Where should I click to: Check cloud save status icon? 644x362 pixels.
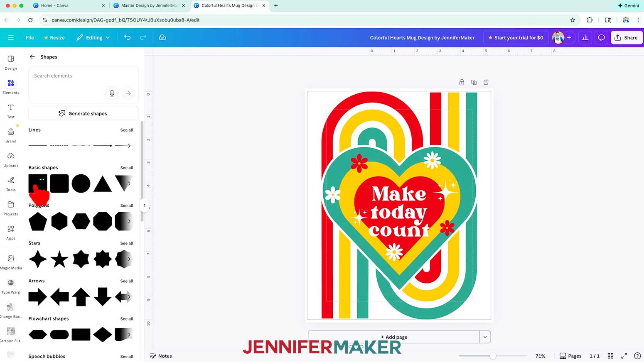coord(162,37)
